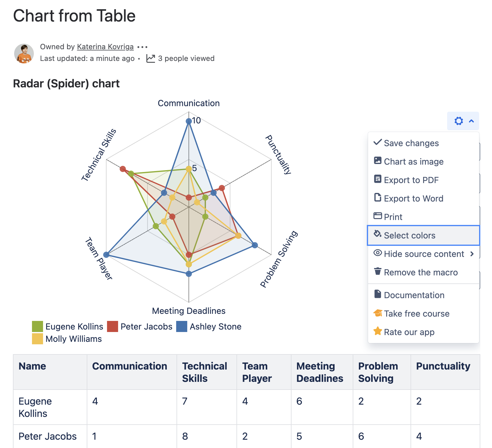The width and height of the screenshot is (492, 448).
Task: Click the paint bucket Select colors icon
Action: coord(378,234)
